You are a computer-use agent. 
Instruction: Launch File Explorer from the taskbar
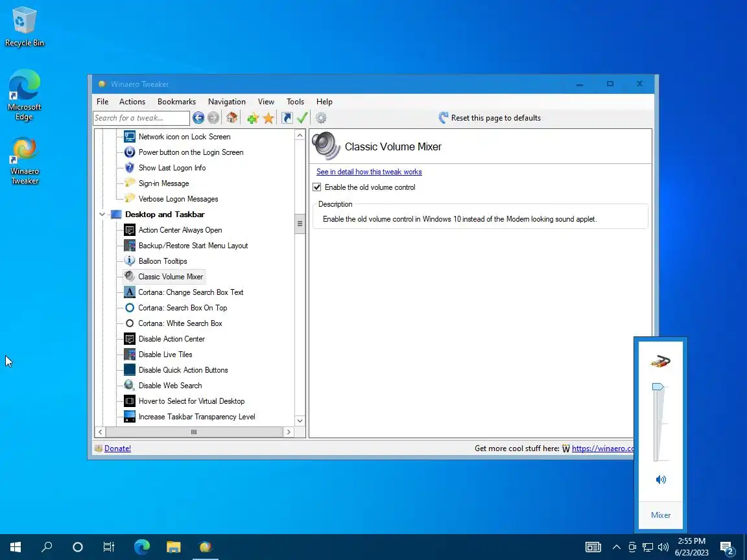[173, 547]
